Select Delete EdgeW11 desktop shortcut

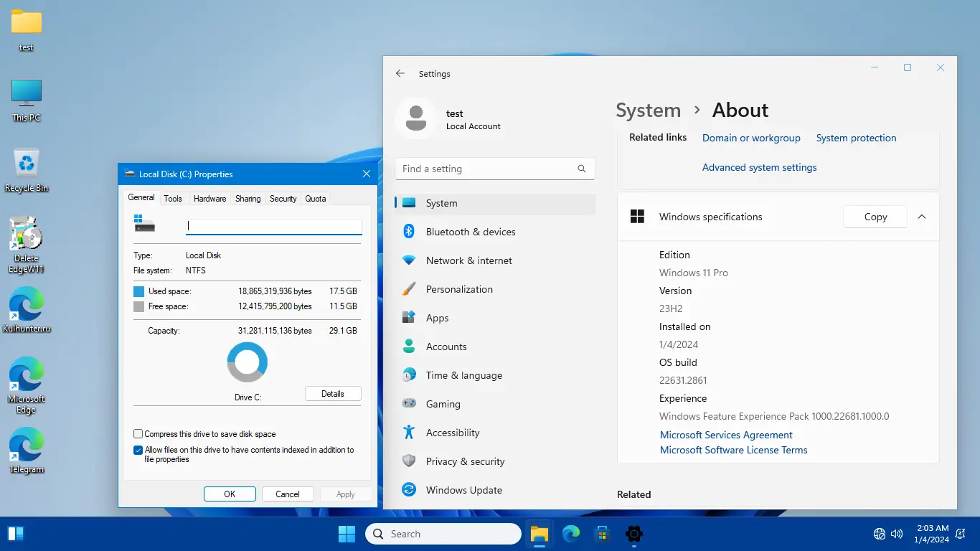[x=27, y=244]
